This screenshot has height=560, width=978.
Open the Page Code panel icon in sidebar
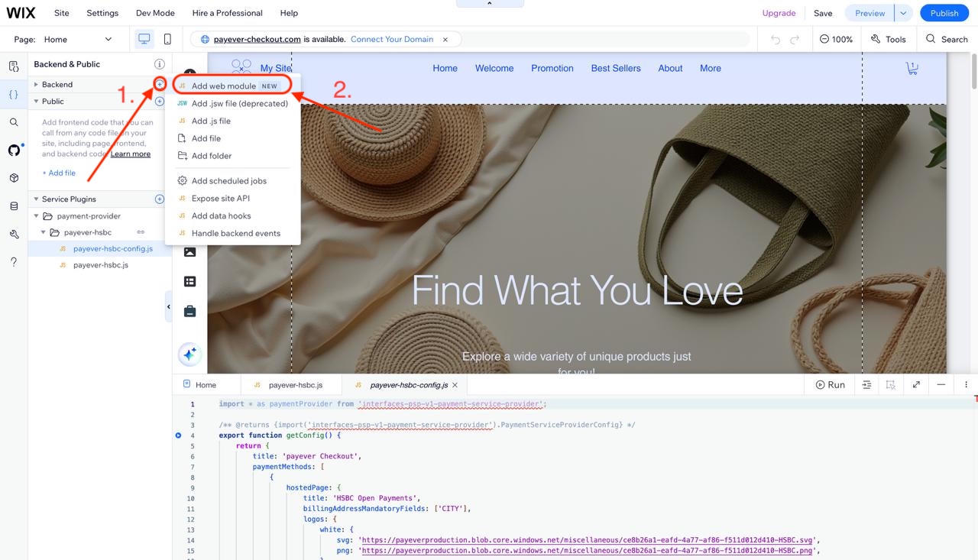[x=14, y=66]
